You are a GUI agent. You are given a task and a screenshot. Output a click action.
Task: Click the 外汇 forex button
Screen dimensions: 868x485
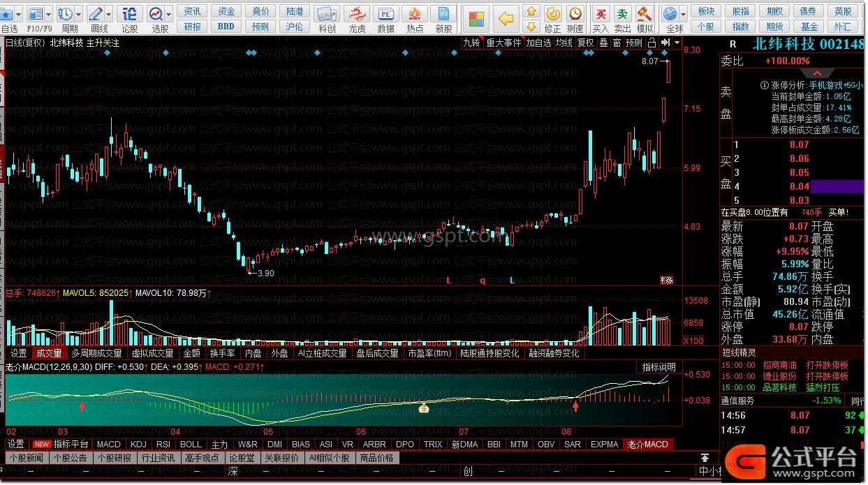(x=843, y=26)
